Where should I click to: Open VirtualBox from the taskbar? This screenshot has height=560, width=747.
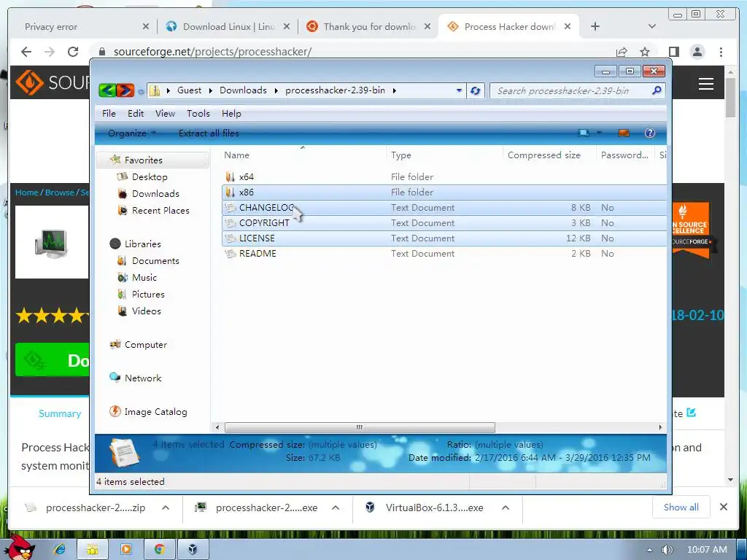(193, 549)
